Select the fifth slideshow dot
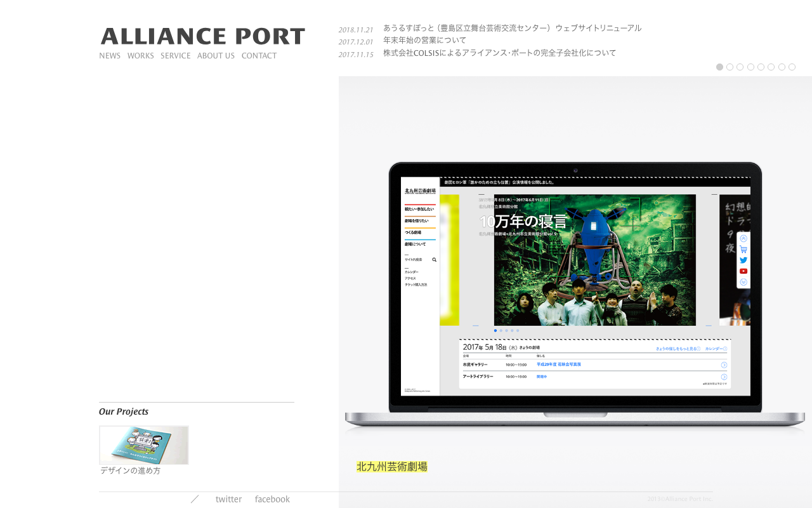The height and width of the screenshot is (508, 812). pyautogui.click(x=761, y=67)
